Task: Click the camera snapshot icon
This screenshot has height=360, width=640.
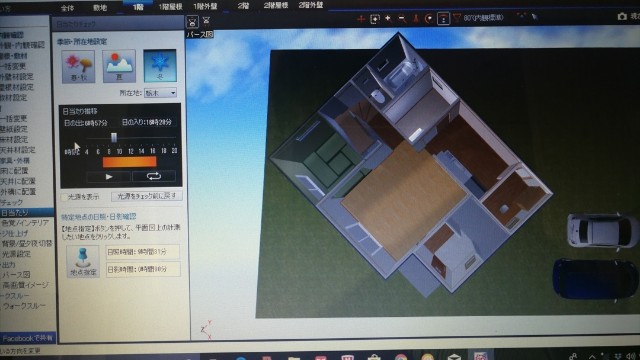Action: (622, 16)
